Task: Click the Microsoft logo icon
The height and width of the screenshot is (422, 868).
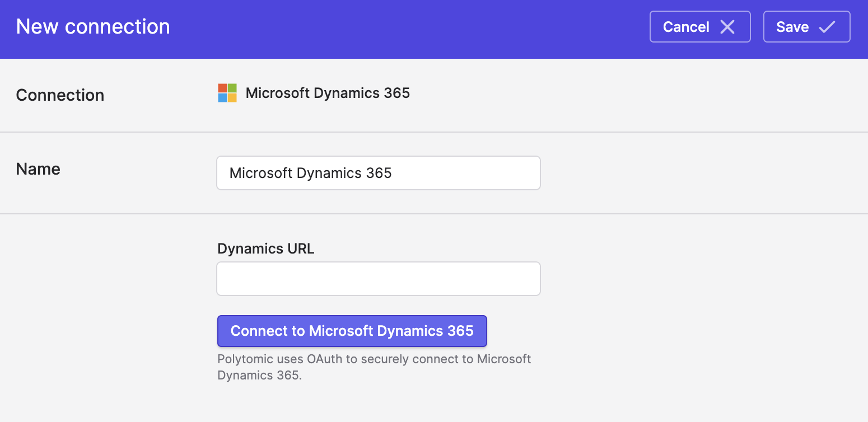Action: [227, 93]
